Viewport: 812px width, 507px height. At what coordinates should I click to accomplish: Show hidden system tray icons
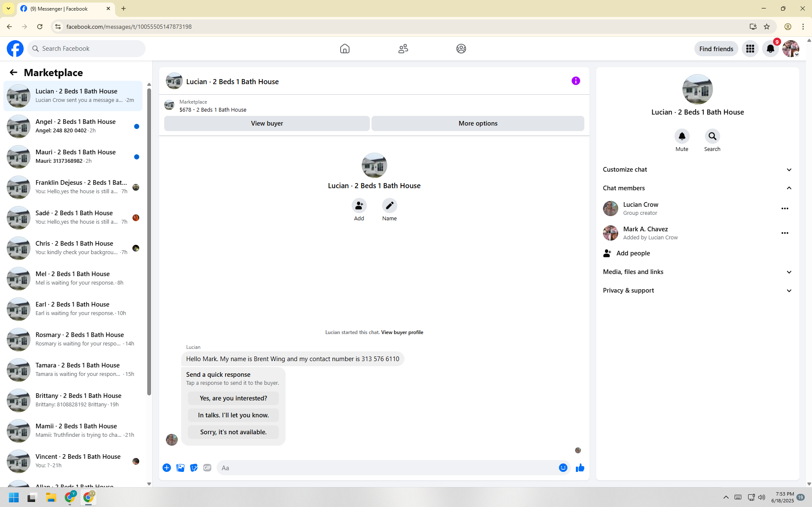coord(726,497)
